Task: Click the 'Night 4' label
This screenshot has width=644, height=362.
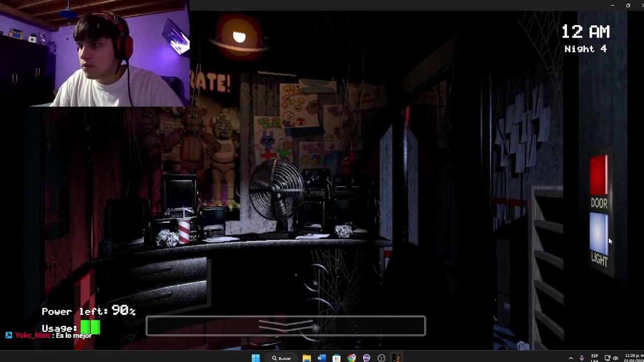Action: [x=586, y=49]
